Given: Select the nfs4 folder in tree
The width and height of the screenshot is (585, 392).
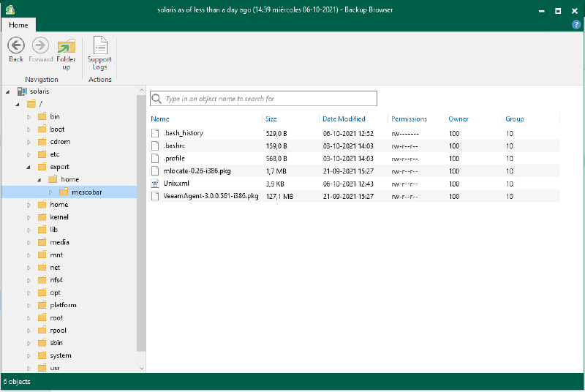Looking at the screenshot, I should click(56, 279).
